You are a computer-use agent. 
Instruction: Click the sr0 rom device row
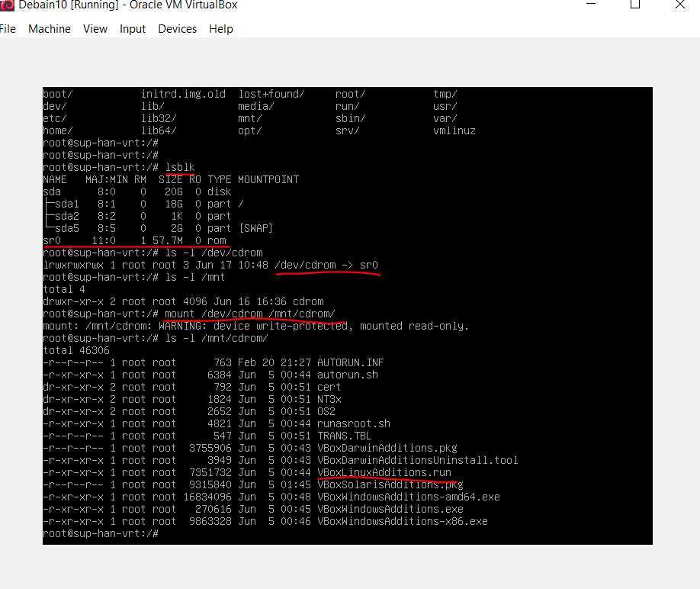tap(135, 240)
